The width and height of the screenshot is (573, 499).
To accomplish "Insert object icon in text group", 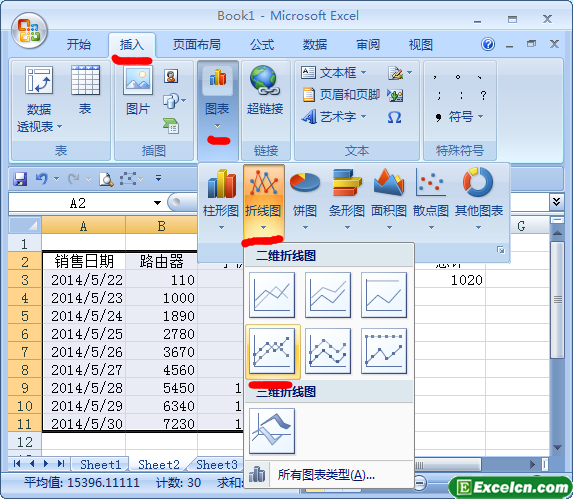I will point(395,95).
